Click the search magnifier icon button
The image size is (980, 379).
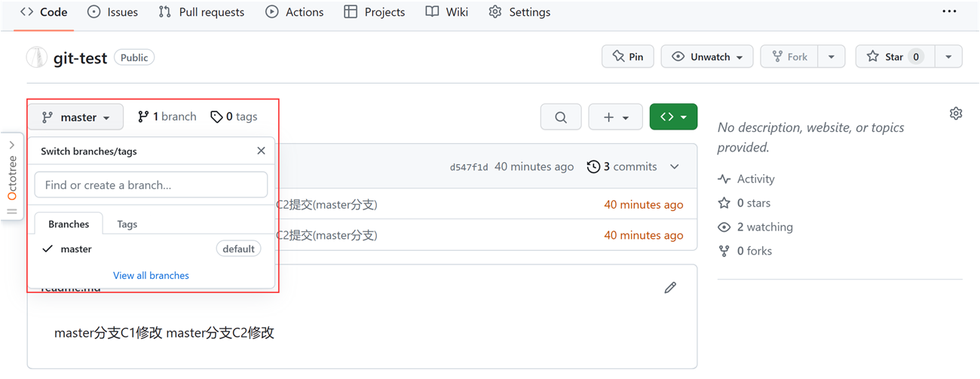pyautogui.click(x=560, y=117)
